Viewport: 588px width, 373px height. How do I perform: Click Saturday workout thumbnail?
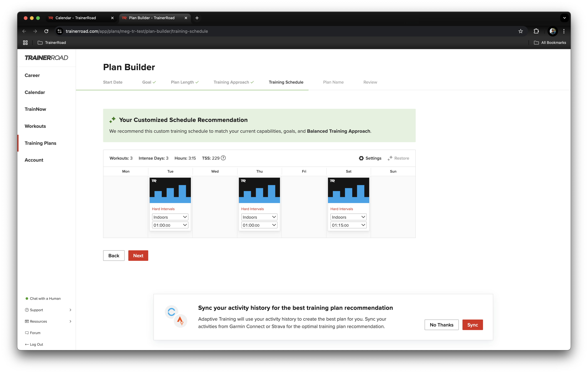click(x=349, y=190)
